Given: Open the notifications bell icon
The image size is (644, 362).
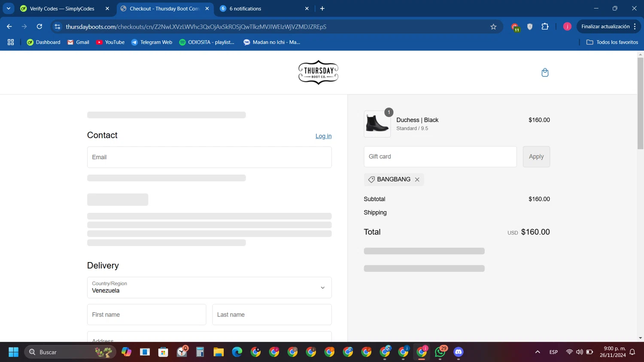Looking at the screenshot, I should click(x=632, y=352).
